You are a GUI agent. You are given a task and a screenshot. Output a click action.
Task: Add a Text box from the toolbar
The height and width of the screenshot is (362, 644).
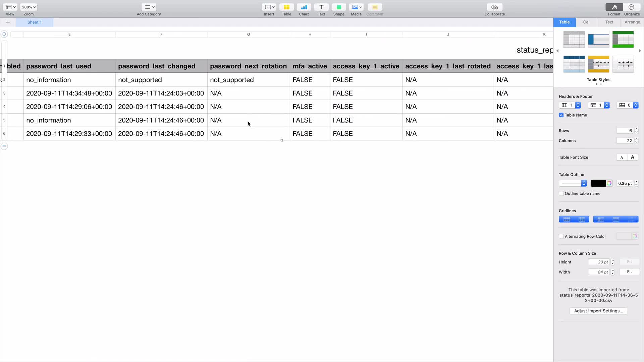coord(321,7)
